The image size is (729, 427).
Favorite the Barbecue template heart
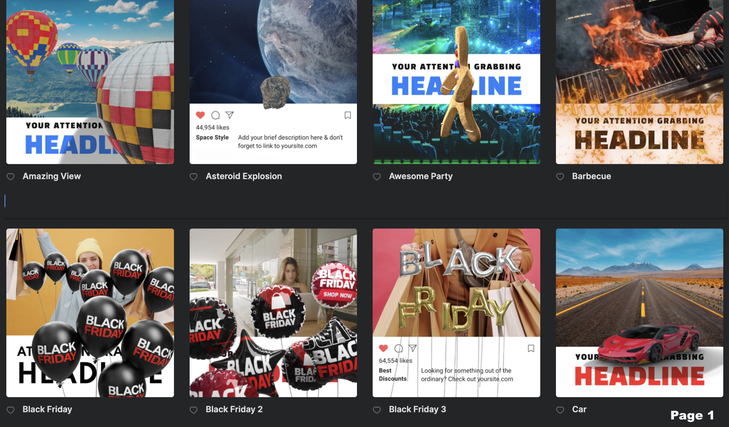click(560, 177)
